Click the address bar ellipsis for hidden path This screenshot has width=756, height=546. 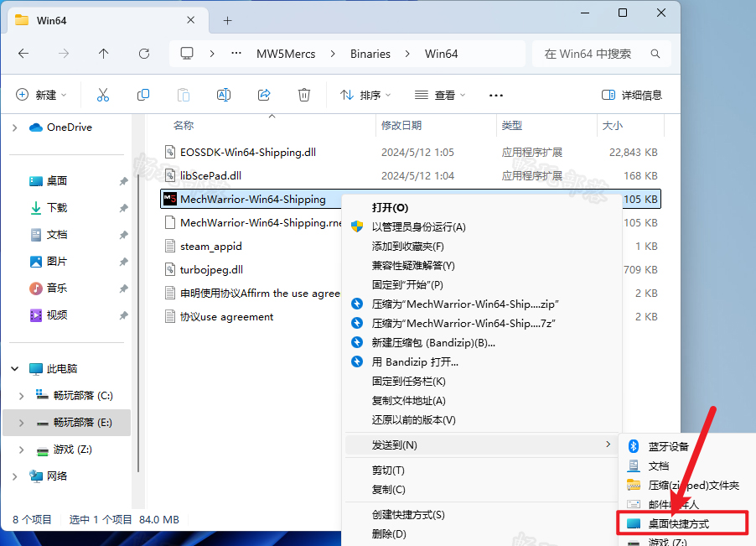click(x=236, y=53)
